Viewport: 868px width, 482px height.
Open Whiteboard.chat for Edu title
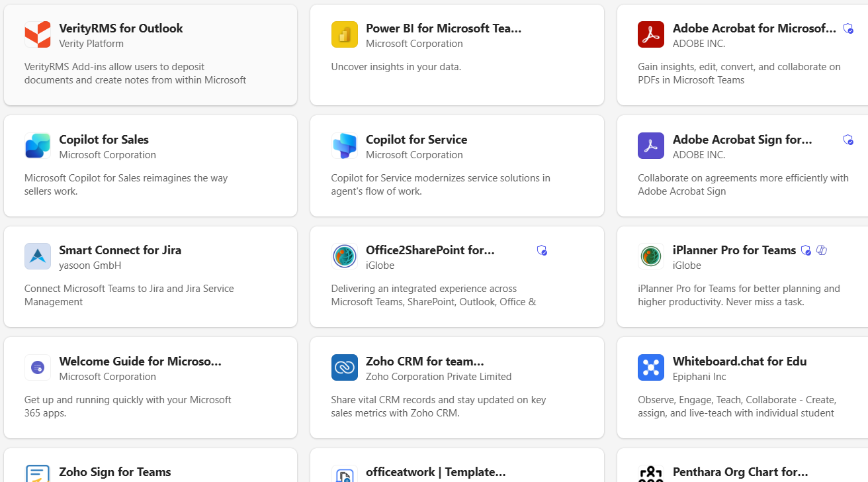(x=740, y=361)
